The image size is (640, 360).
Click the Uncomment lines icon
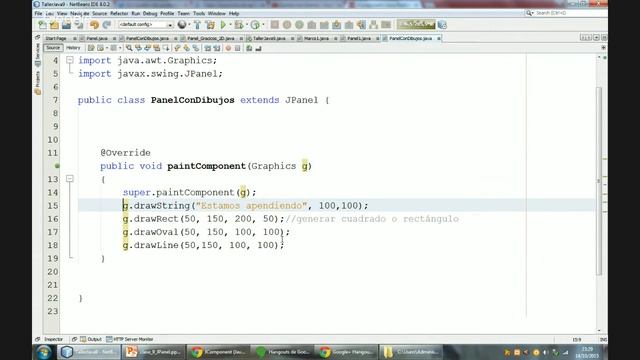(x=258, y=48)
